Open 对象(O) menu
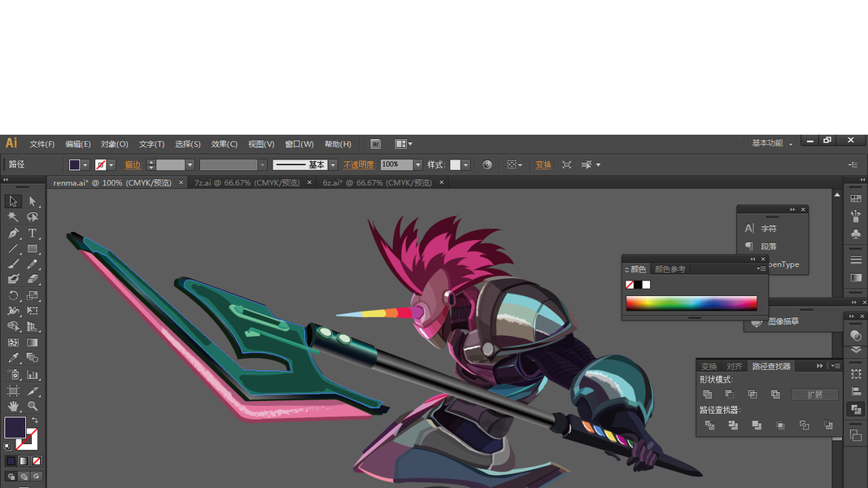Screen dimensions: 868x488 click(114, 144)
